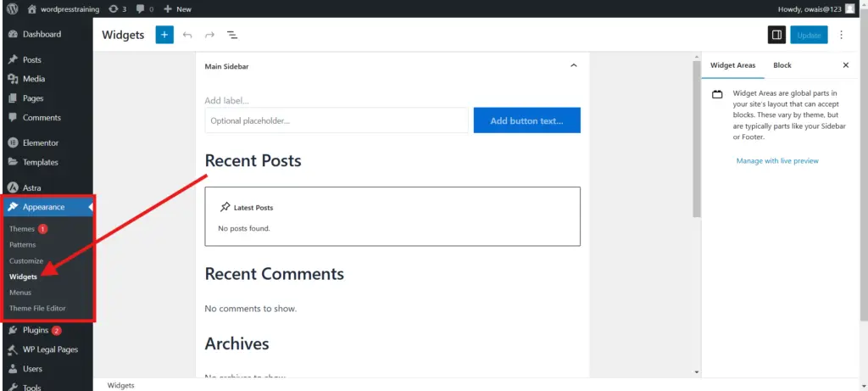Click the blue block inserter plus button
This screenshot has width=868, height=391.
(164, 35)
